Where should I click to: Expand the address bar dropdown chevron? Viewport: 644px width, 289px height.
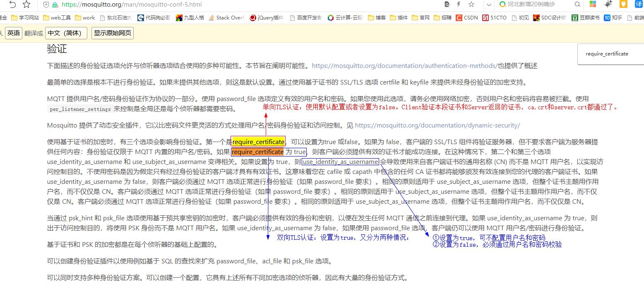point(489,5)
